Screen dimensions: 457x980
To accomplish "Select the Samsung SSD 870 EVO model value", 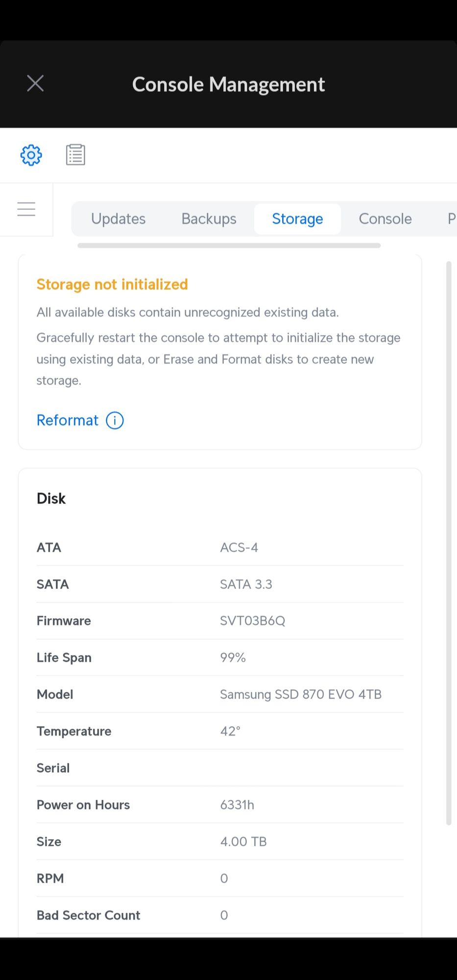I will click(300, 694).
